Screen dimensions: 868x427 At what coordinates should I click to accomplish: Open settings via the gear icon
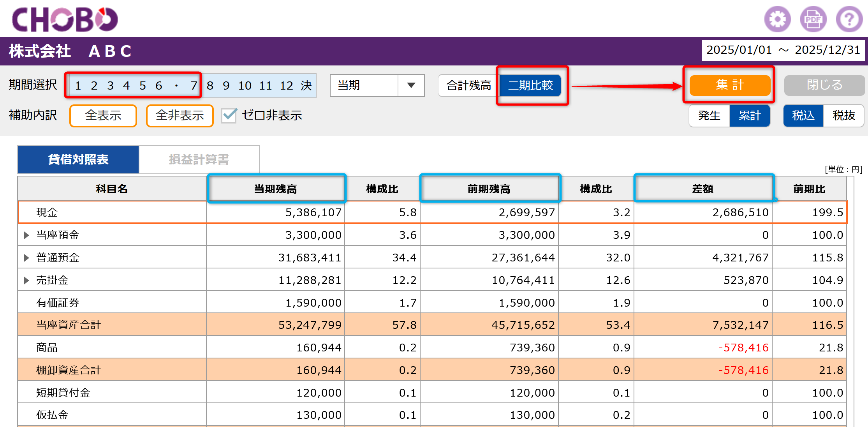[x=777, y=19]
